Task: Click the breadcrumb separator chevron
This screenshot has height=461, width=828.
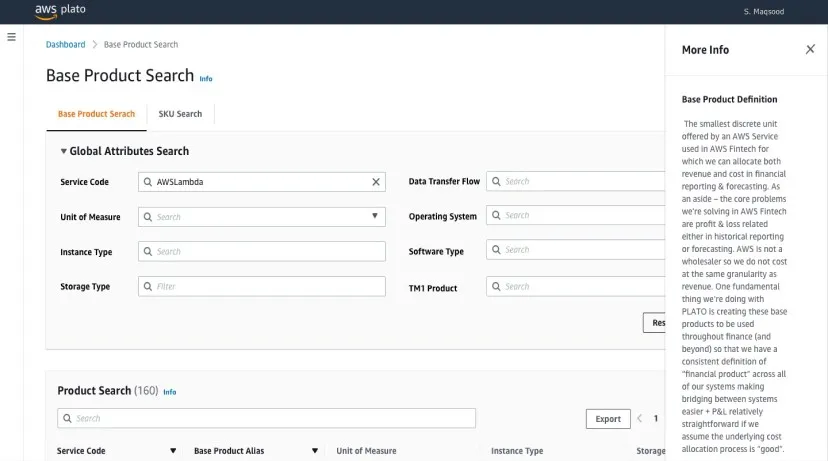Action: tap(95, 44)
